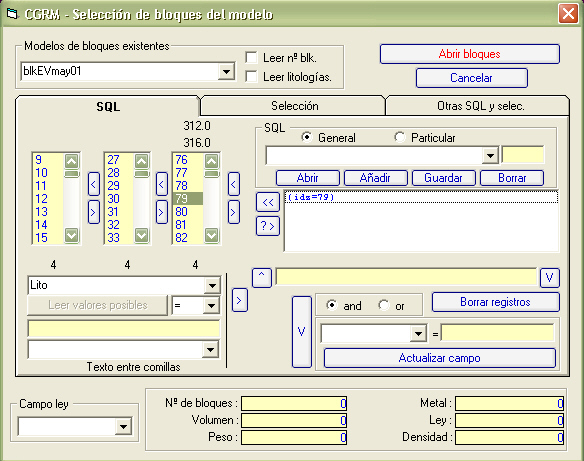This screenshot has width=584, height=461.
Task: Select the 'General' SQL radio button
Action: (x=307, y=137)
